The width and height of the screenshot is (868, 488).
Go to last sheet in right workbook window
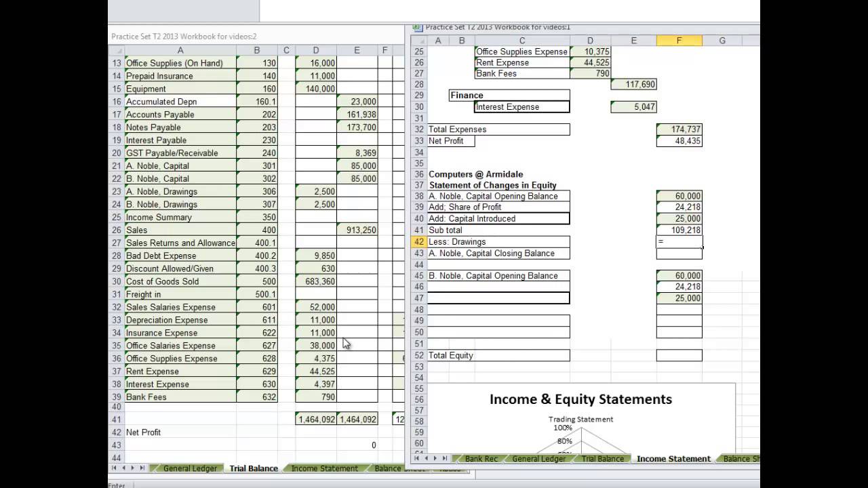click(445, 458)
